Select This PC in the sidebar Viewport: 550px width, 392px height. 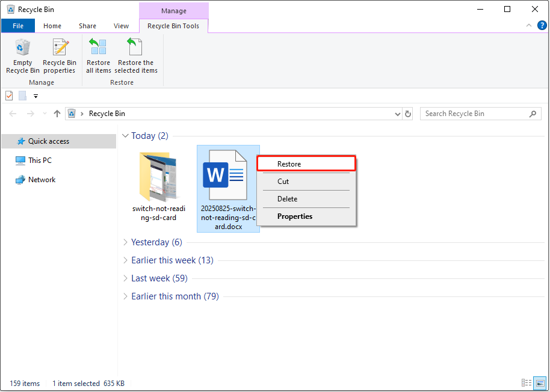40,160
